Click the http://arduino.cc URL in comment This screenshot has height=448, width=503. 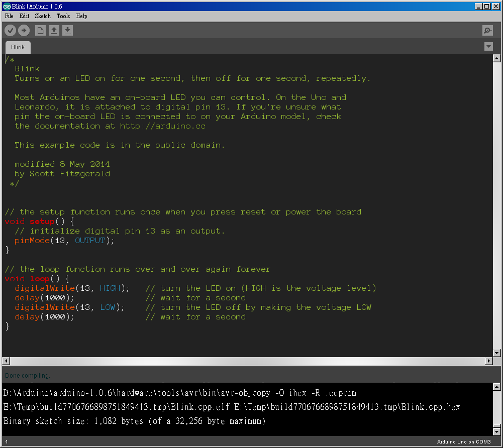click(163, 126)
